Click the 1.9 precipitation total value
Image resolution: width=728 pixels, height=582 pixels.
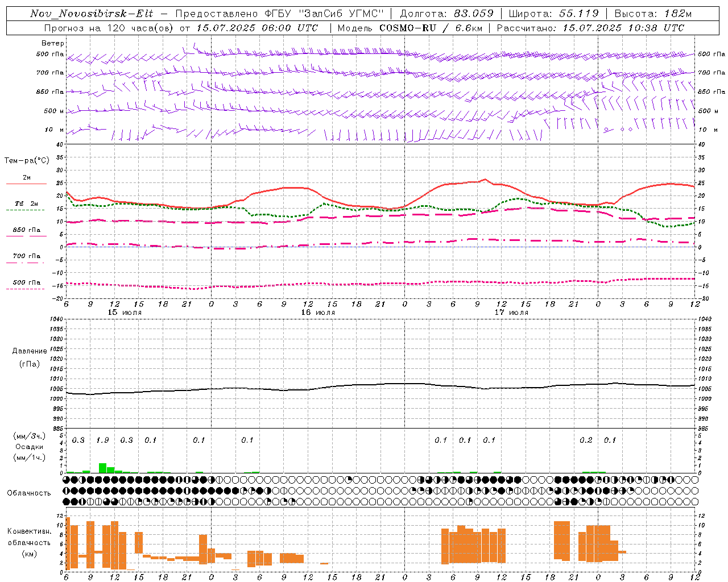(x=102, y=440)
